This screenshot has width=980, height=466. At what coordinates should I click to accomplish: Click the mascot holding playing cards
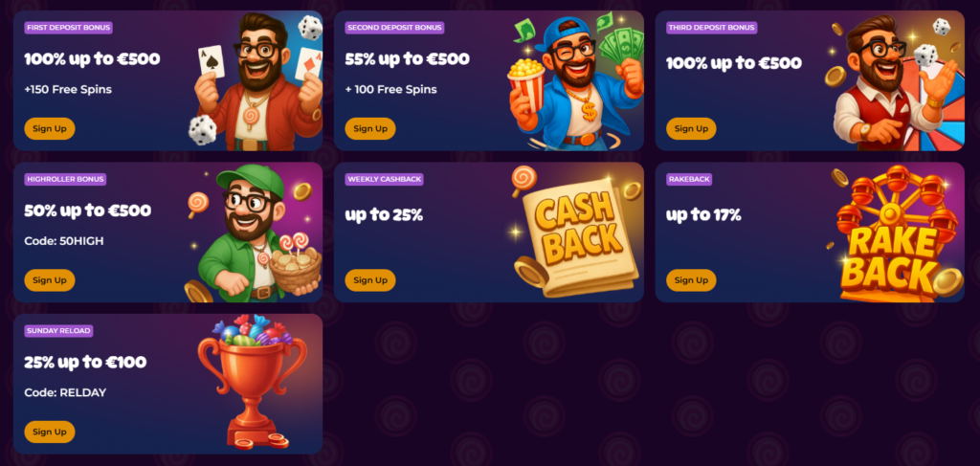[256, 81]
